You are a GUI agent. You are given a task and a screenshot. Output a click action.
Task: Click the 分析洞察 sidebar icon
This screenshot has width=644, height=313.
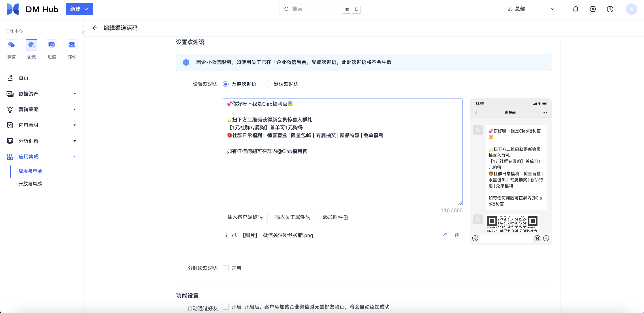click(x=10, y=141)
